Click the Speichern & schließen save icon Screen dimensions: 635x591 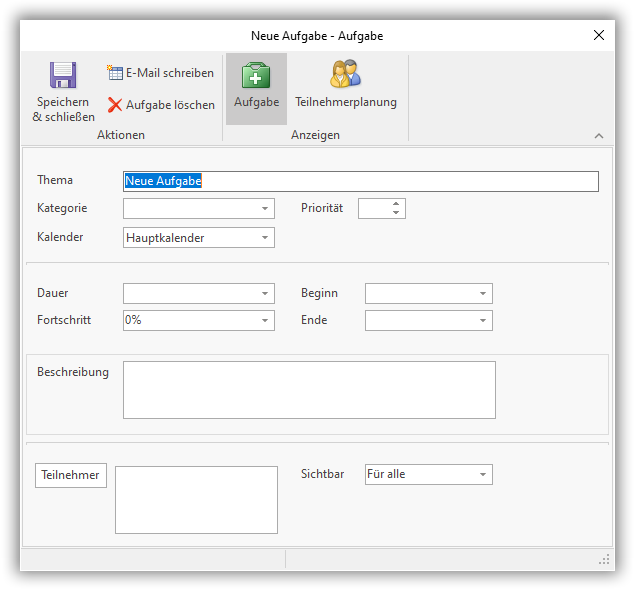(63, 76)
